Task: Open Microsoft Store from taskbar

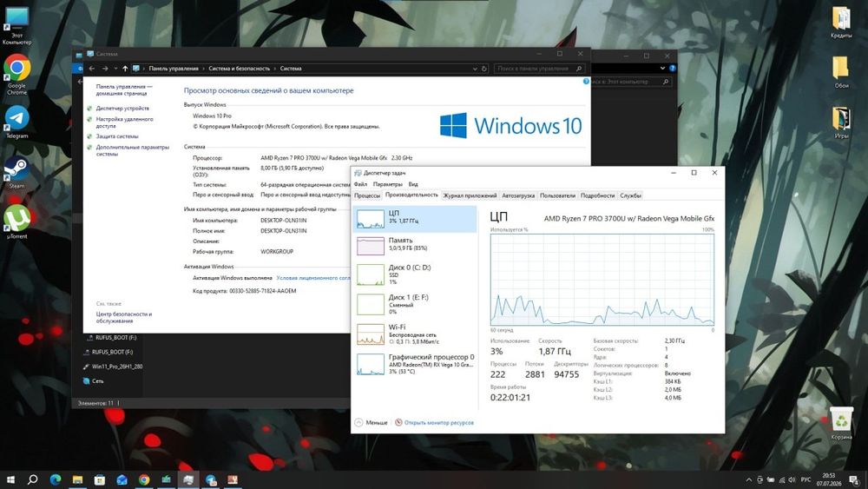Action: pos(100,479)
